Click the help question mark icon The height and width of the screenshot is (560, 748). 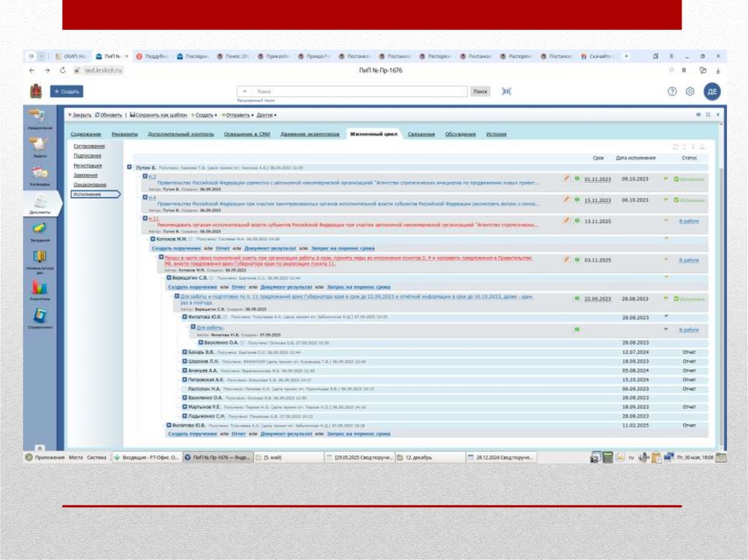(671, 91)
